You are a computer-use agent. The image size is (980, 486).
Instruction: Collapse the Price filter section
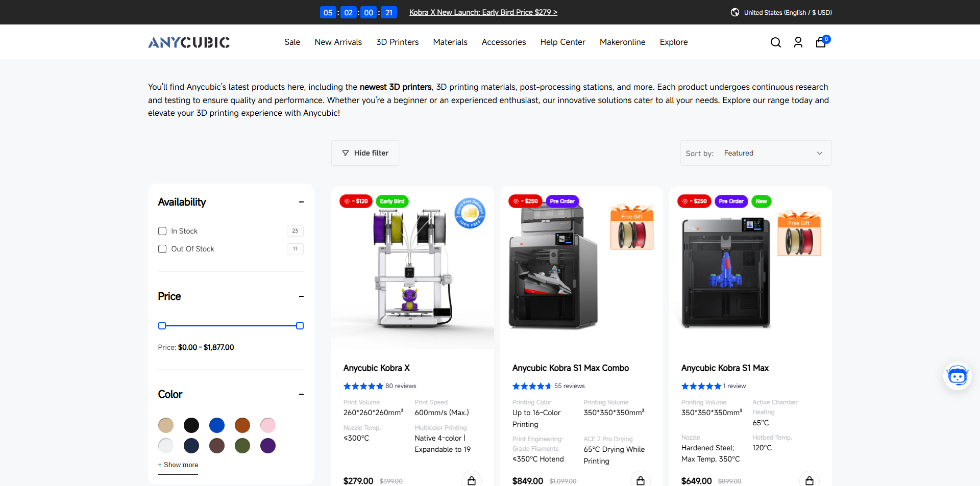[x=301, y=296]
